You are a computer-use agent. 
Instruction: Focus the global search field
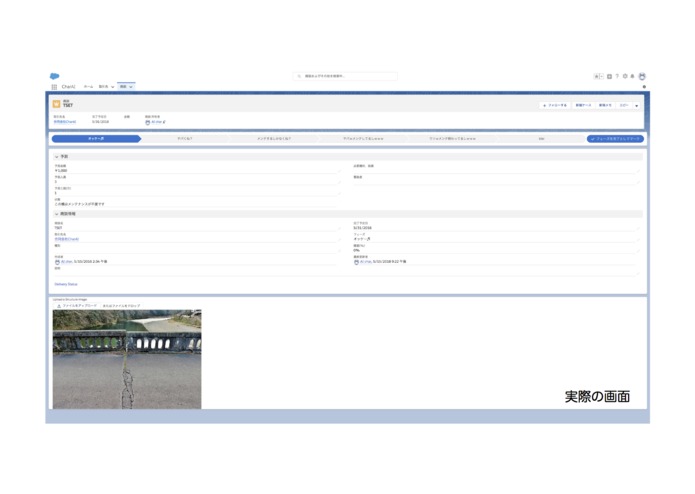[x=345, y=76]
